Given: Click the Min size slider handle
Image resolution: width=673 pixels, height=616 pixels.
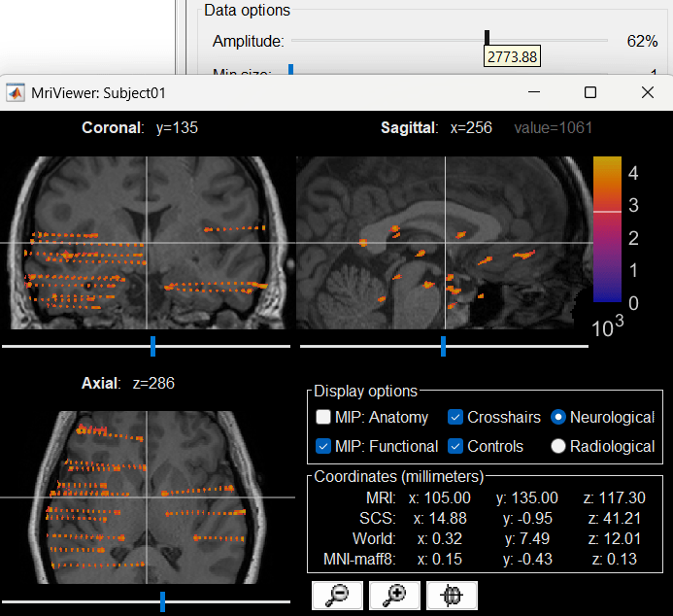Looking at the screenshot, I should coord(291,69).
